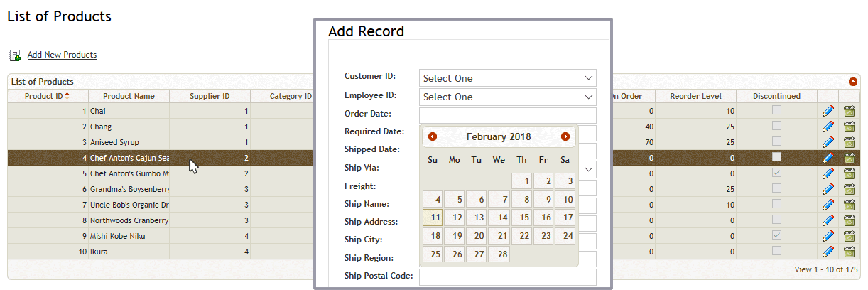Viewport: 868px width, 290px height.
Task: Go to next month in calendar
Action: click(x=565, y=136)
